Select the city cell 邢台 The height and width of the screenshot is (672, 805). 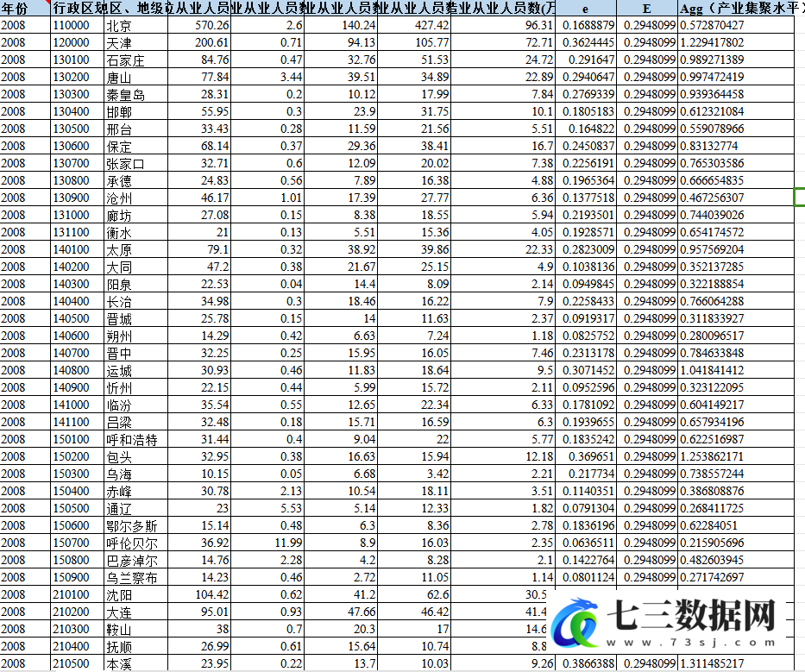click(135, 129)
